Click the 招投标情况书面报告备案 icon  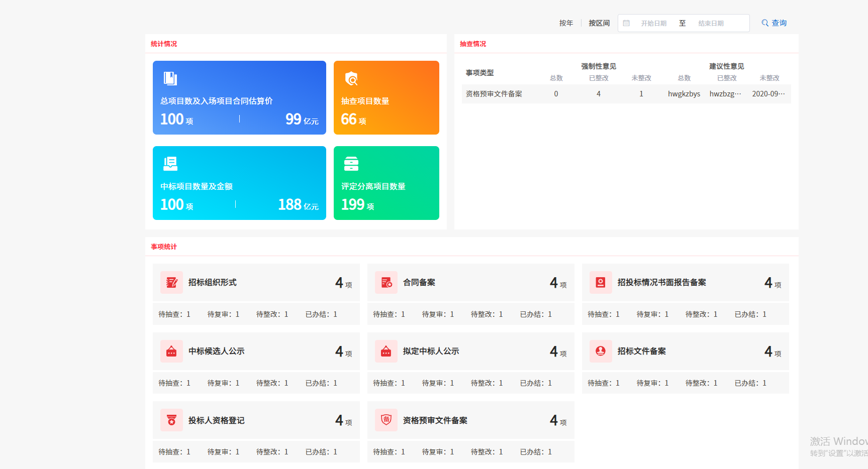(x=601, y=282)
